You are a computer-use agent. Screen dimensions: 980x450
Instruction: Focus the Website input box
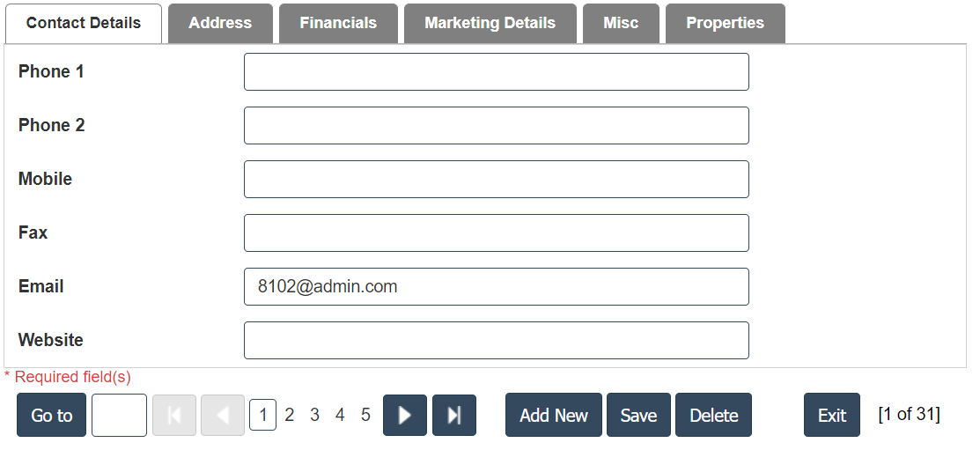coord(496,341)
